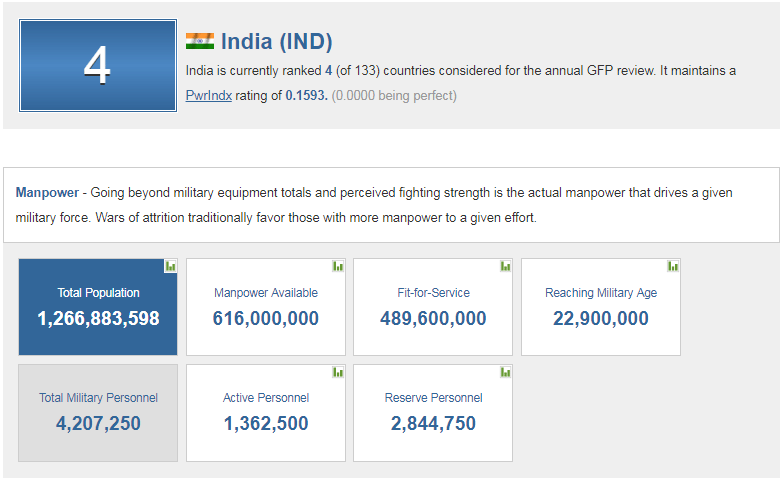Click chart icon on Active Personnel card
This screenshot has width=781, height=481.
pos(338,372)
